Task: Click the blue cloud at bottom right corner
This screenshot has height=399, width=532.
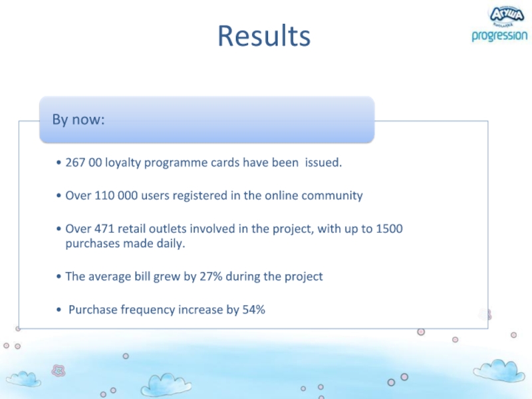Action: 499,371
